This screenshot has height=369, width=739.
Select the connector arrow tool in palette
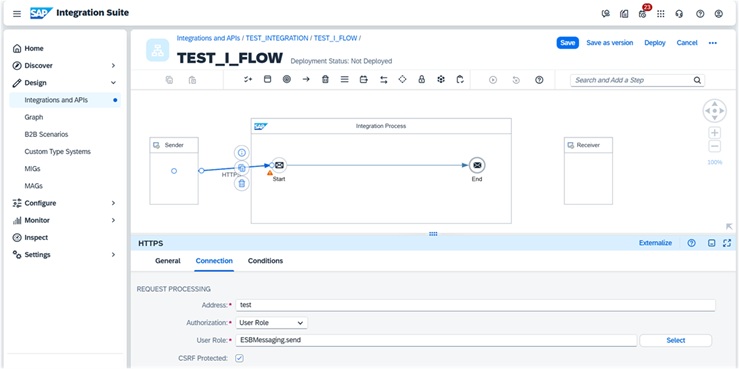tap(306, 80)
